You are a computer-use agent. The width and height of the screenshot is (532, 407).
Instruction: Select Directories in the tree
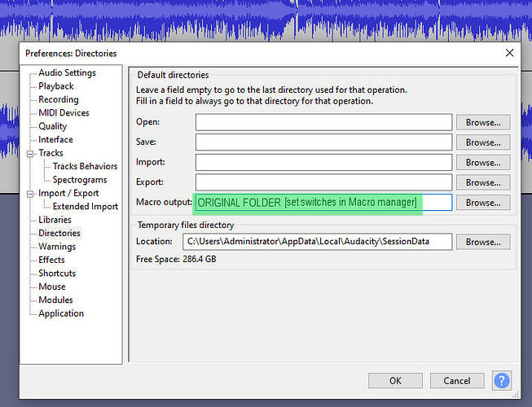(x=59, y=233)
